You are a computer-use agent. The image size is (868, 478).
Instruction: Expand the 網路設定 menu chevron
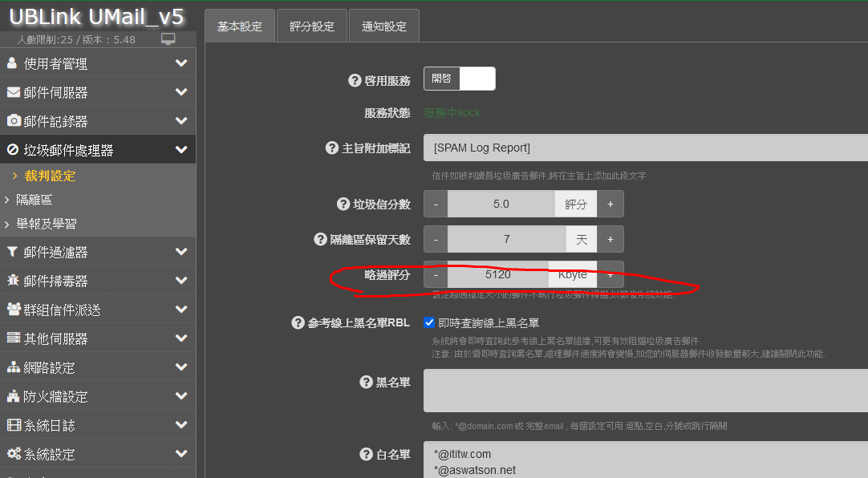[x=181, y=367]
